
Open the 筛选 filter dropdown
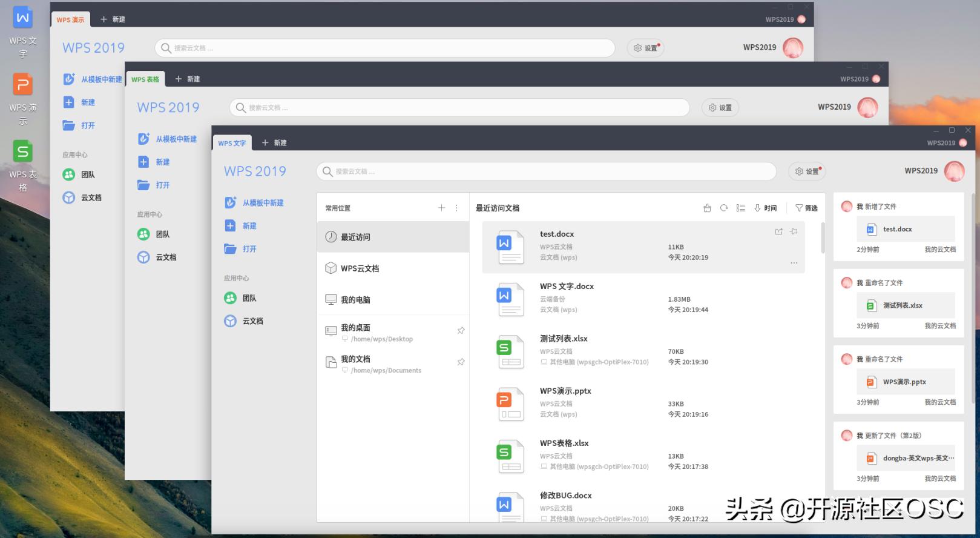point(806,208)
